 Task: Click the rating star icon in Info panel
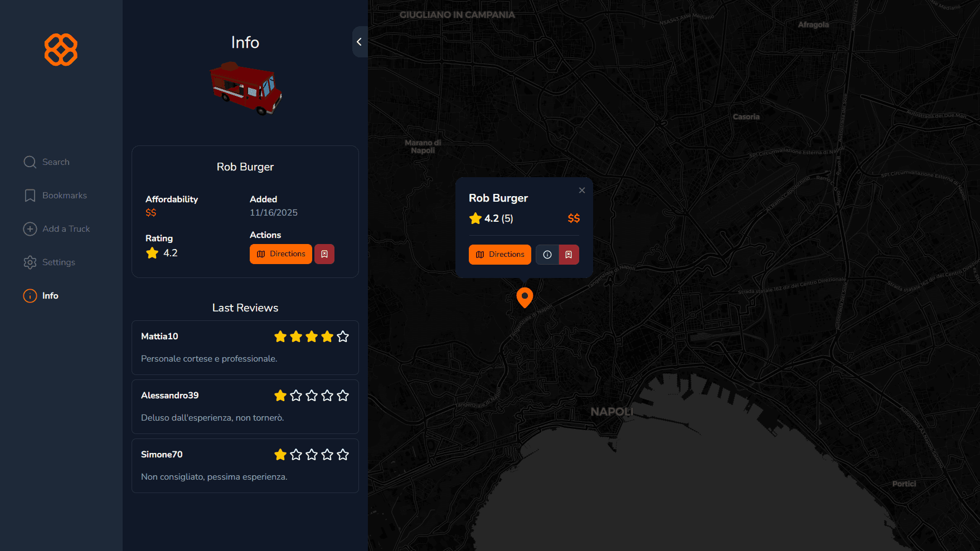click(152, 253)
